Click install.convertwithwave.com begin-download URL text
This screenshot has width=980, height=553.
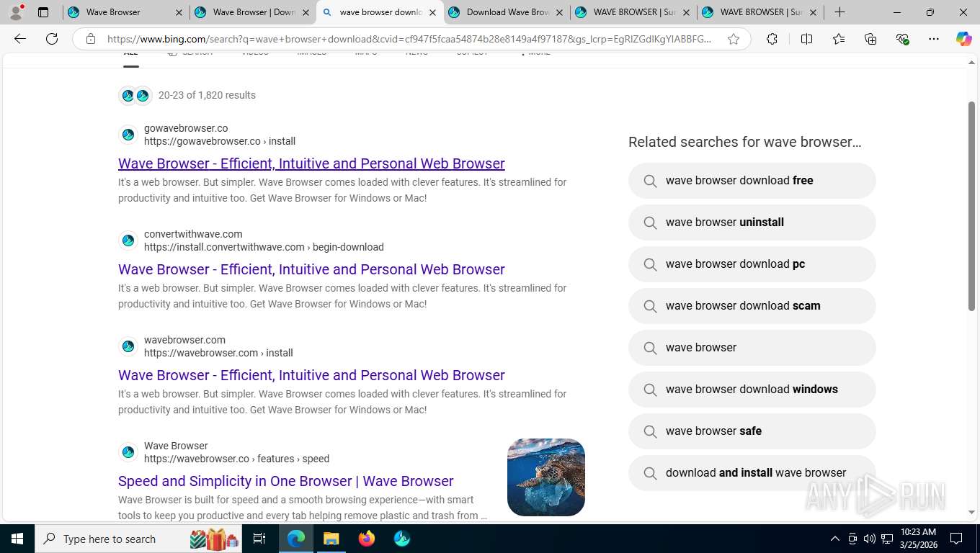264,247
